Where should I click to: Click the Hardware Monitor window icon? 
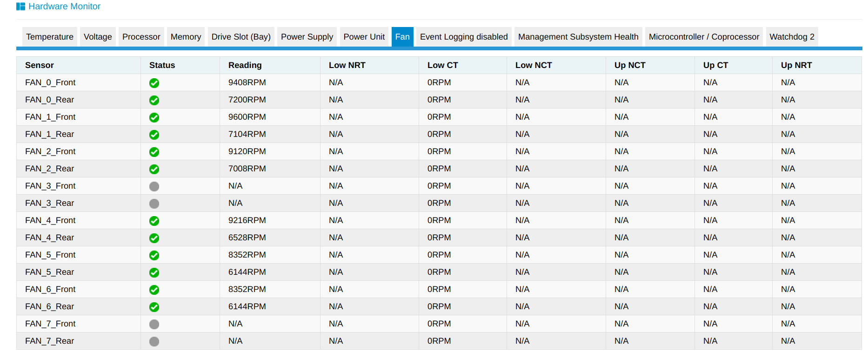(x=20, y=7)
